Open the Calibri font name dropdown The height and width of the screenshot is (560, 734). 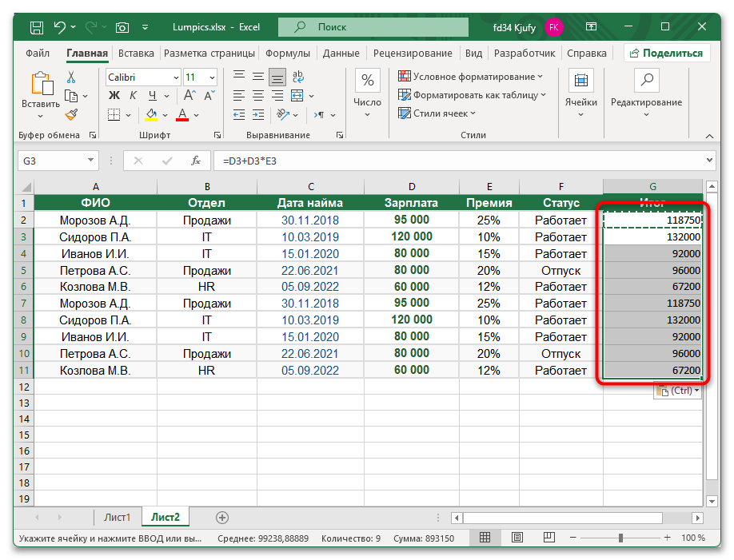coord(175,77)
